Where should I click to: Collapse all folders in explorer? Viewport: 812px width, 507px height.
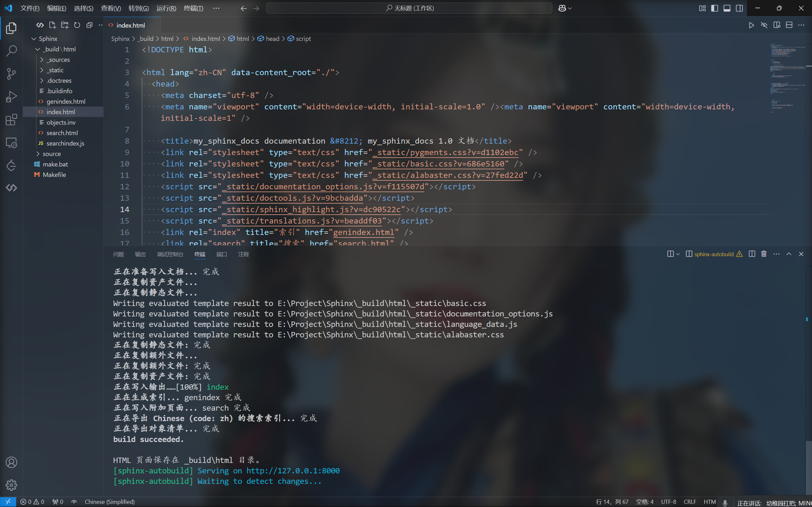pyautogui.click(x=89, y=25)
